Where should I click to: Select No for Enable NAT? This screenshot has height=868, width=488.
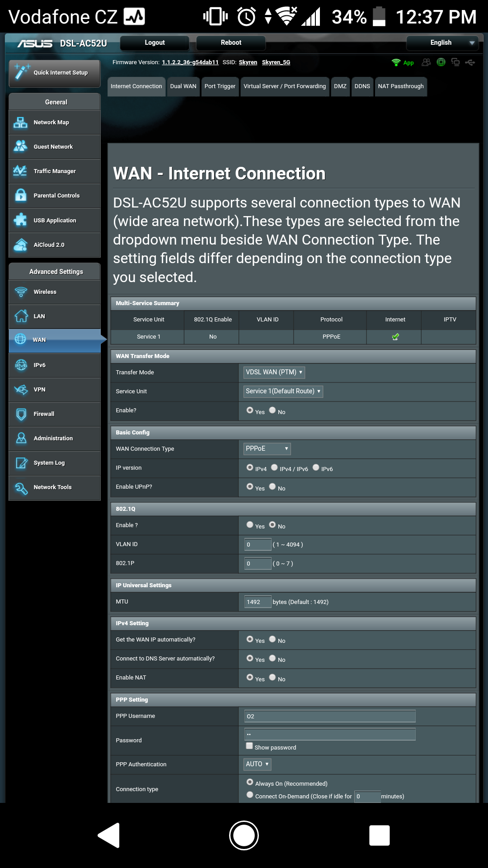(272, 677)
